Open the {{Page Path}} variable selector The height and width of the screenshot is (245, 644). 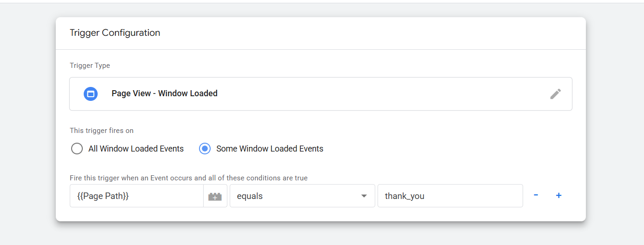(x=136, y=196)
